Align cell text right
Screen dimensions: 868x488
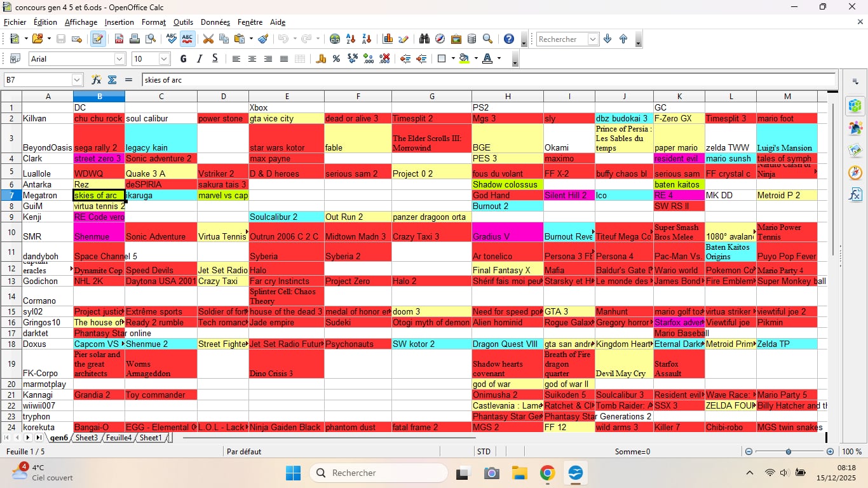(268, 58)
